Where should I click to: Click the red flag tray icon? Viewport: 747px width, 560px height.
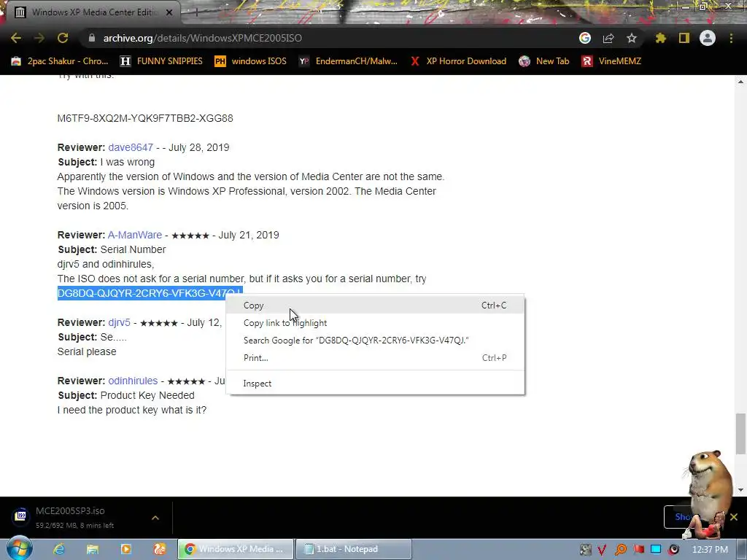tap(638, 550)
